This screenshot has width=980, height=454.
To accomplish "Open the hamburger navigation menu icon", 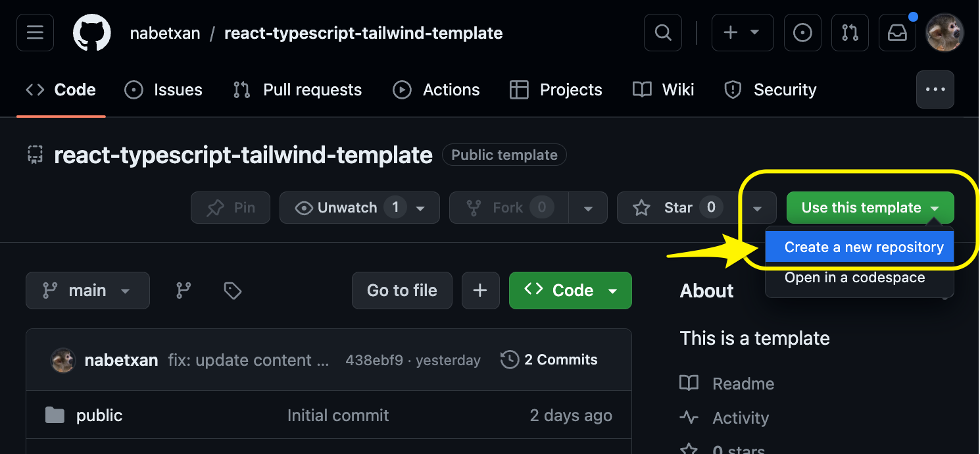I will pos(35,32).
